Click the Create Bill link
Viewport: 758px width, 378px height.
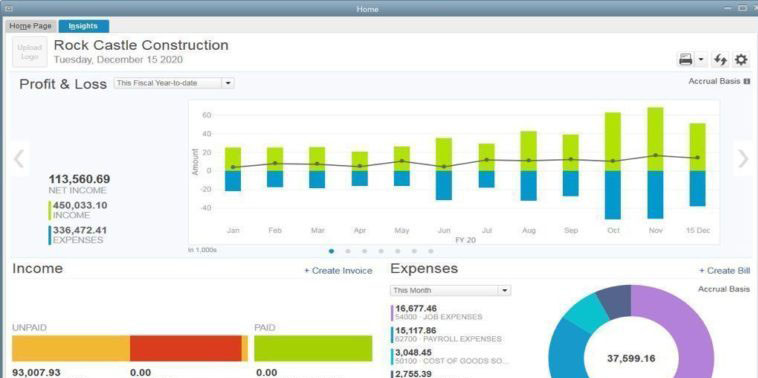(x=725, y=271)
